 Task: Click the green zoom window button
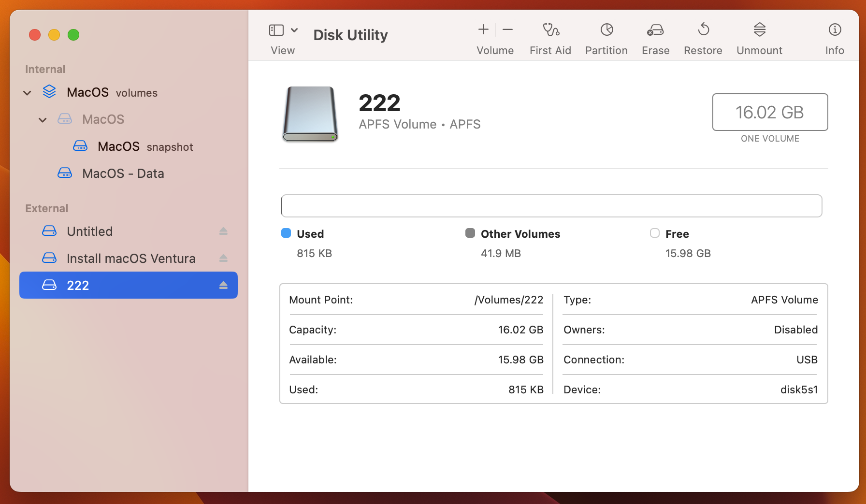(x=73, y=35)
